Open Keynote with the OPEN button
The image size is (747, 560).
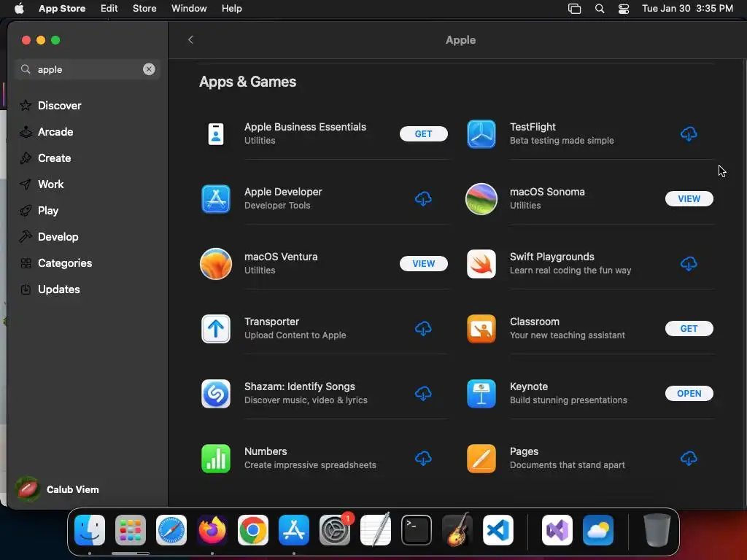[x=689, y=393]
